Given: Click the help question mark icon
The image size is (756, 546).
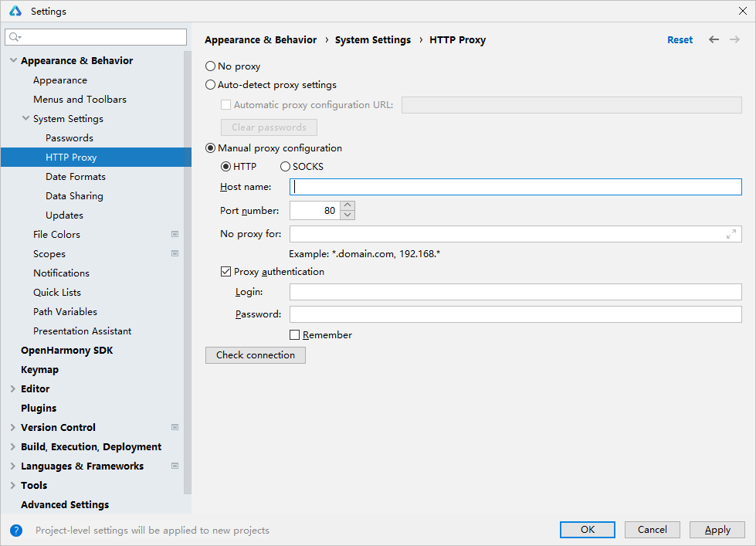Looking at the screenshot, I should pyautogui.click(x=16, y=531).
